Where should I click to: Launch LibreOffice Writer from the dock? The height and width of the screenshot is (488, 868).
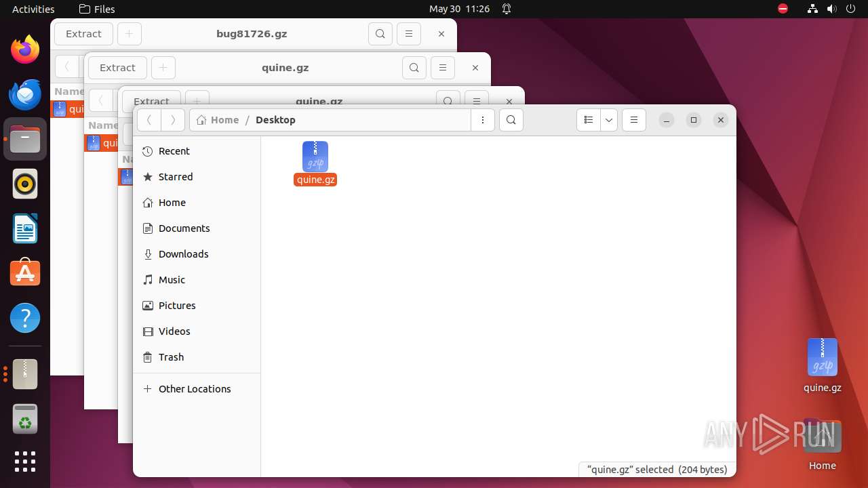[x=25, y=228]
